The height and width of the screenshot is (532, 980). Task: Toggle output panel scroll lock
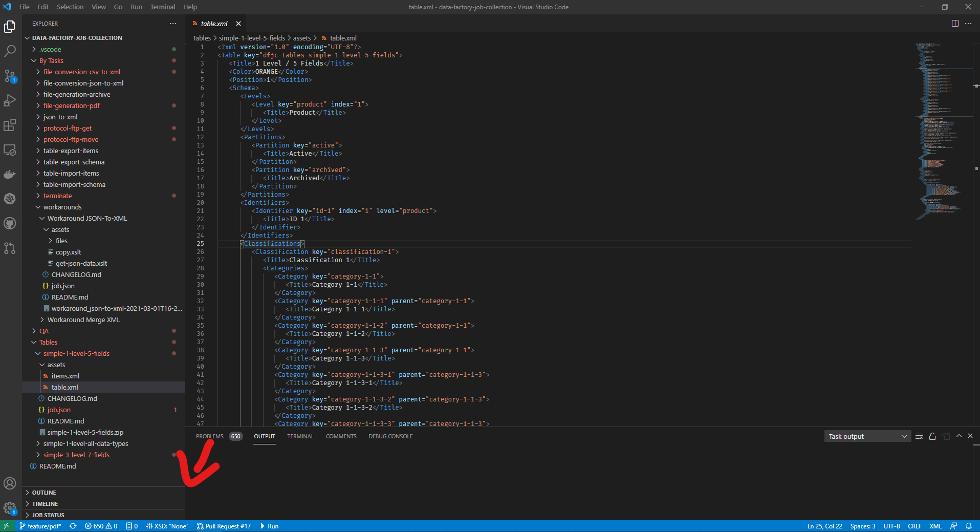tap(932, 436)
